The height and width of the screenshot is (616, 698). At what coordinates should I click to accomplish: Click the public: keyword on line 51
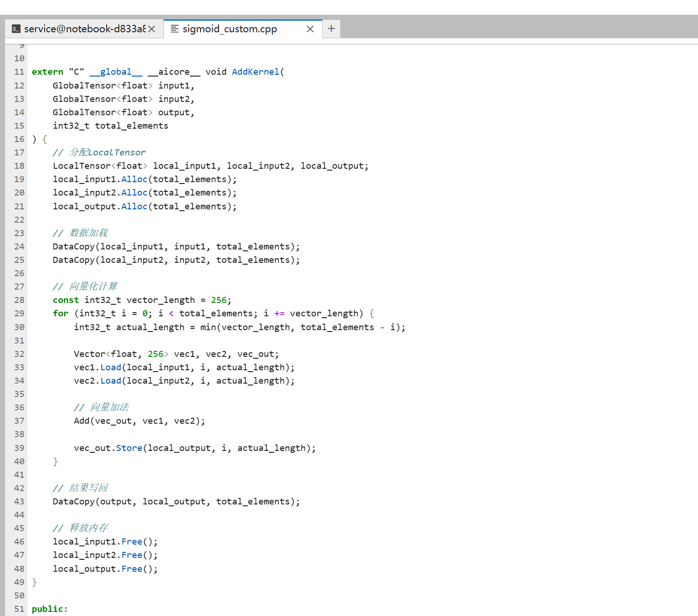coord(50,609)
